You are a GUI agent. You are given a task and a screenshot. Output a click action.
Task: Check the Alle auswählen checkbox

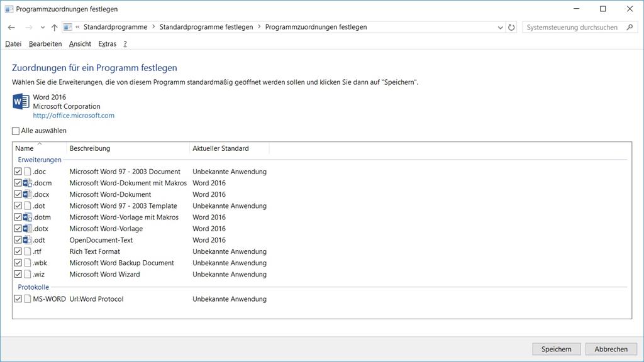[x=16, y=131]
